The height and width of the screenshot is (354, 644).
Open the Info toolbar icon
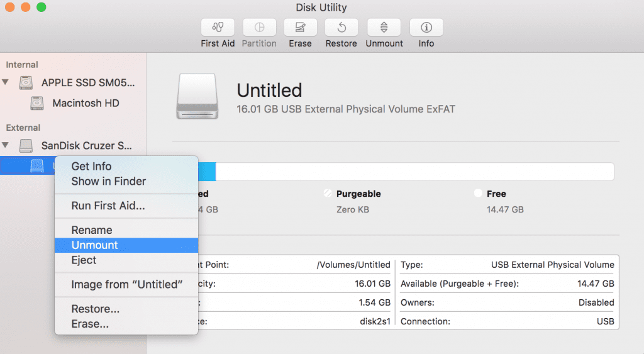426,28
